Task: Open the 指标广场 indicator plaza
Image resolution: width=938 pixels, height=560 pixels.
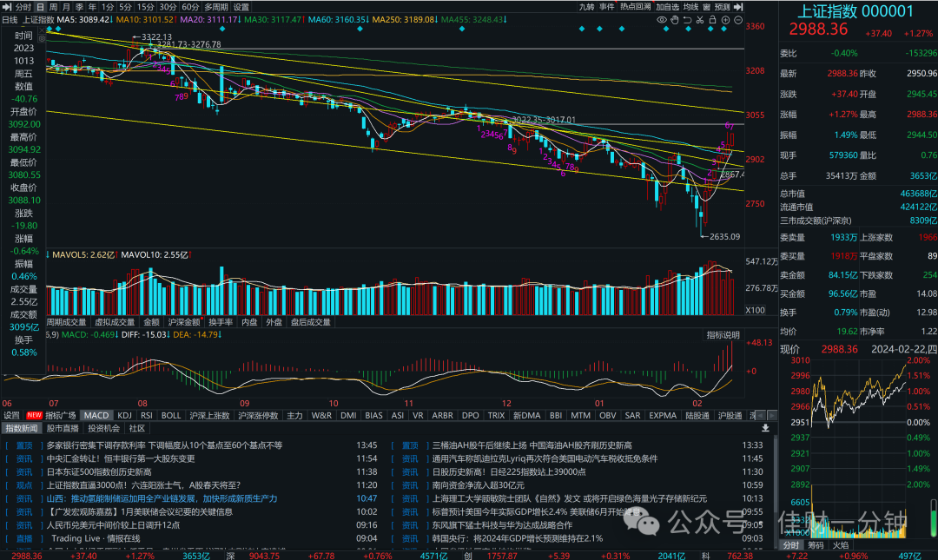Action: (x=61, y=415)
